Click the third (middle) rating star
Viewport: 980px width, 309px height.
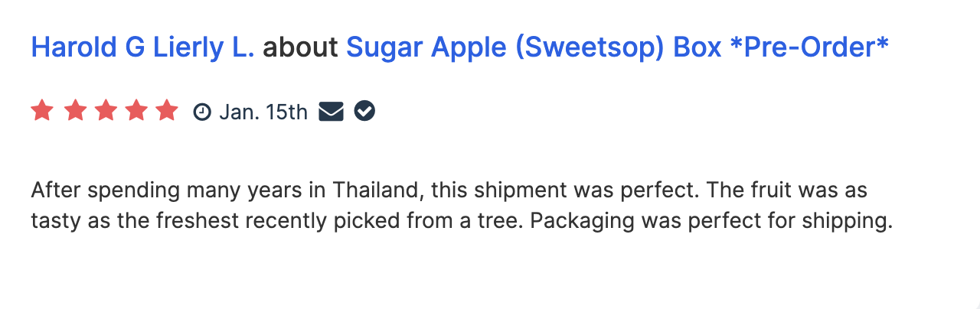(x=105, y=112)
